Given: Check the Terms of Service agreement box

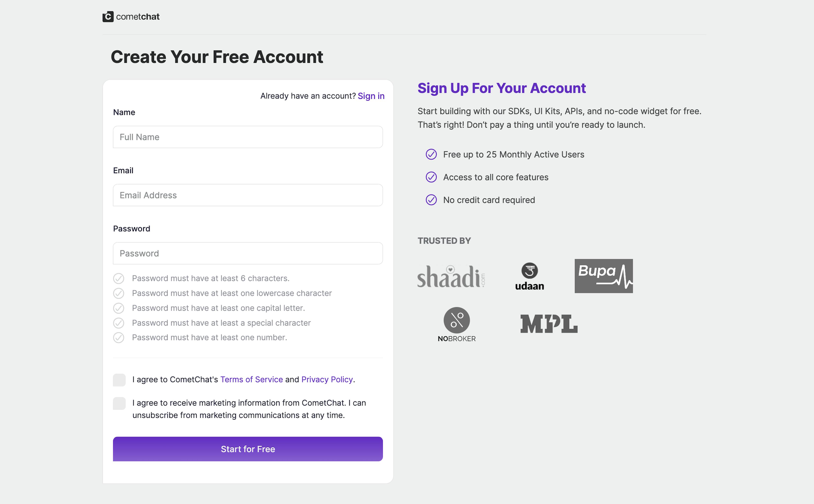Looking at the screenshot, I should tap(119, 380).
